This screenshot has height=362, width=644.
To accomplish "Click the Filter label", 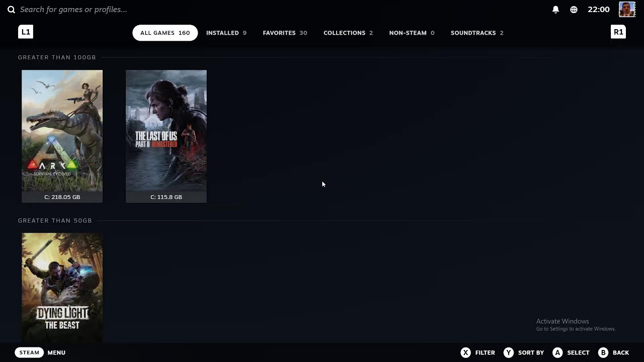I will [485, 352].
